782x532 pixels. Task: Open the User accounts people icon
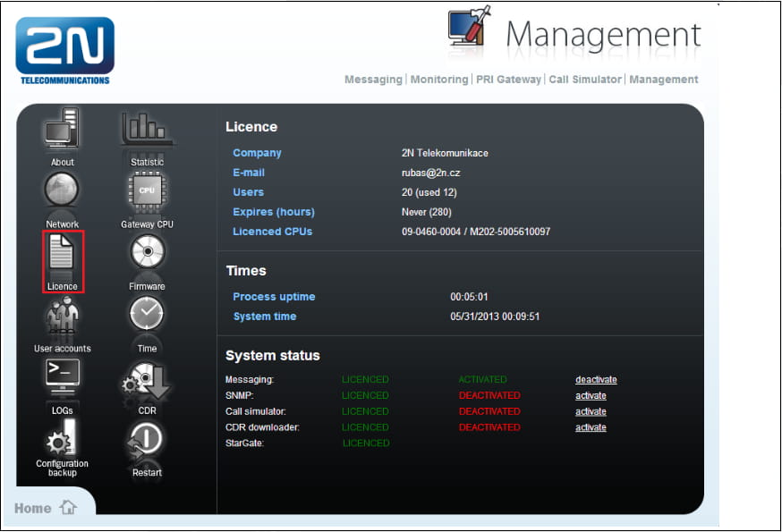63,315
